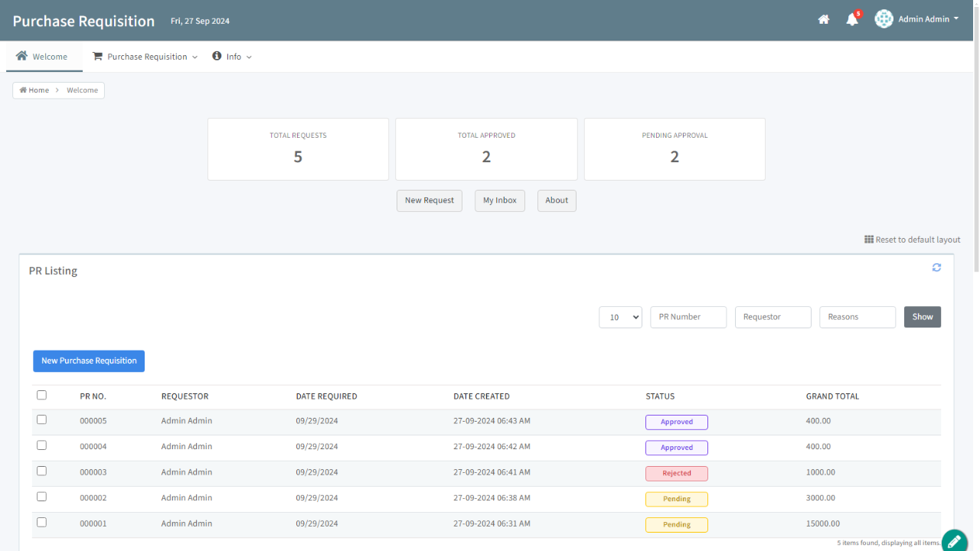Switch to the Welcome tab
980x551 pixels.
point(43,57)
